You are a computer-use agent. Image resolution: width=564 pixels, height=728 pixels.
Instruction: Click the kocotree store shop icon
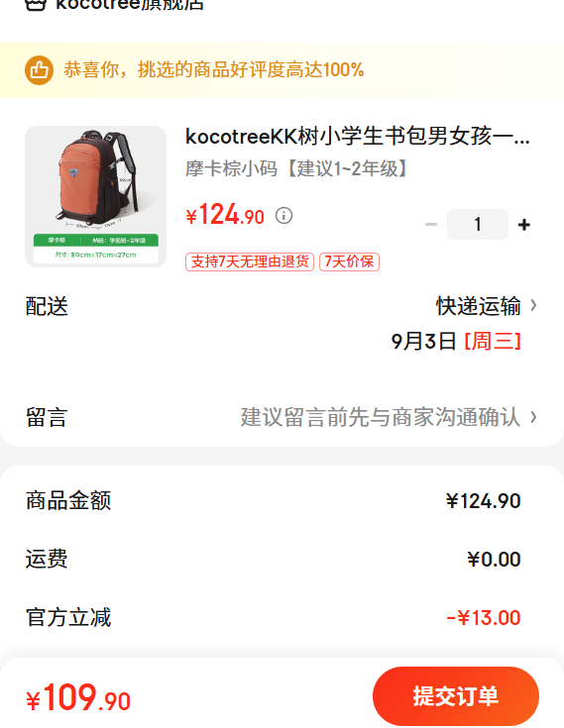[36, 5]
